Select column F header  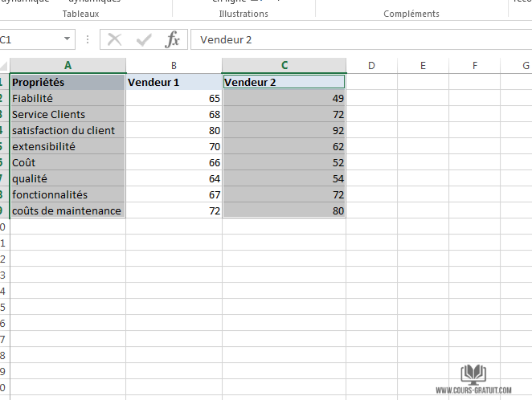[x=474, y=66]
